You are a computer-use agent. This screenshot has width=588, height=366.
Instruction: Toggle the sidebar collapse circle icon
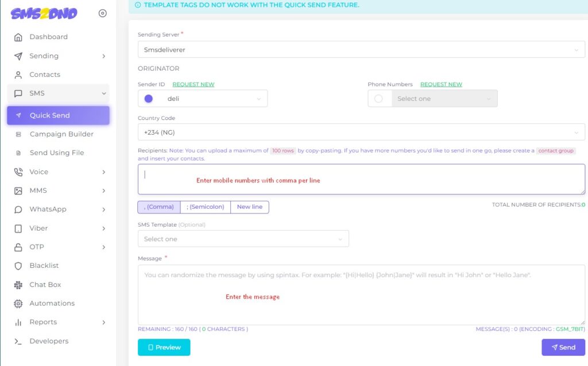[103, 14]
